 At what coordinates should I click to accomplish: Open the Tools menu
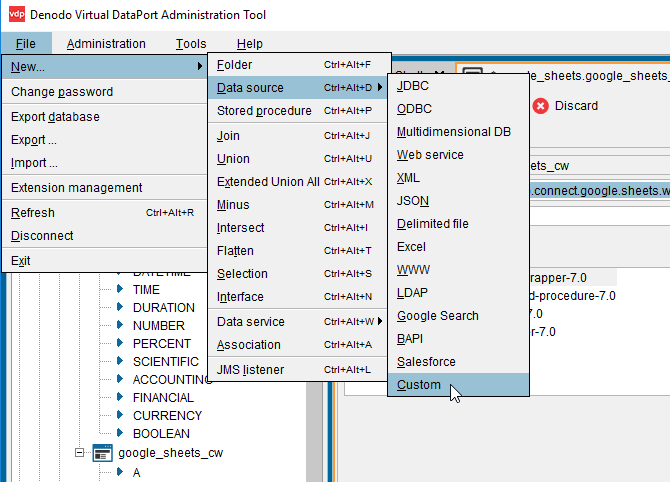click(x=191, y=43)
